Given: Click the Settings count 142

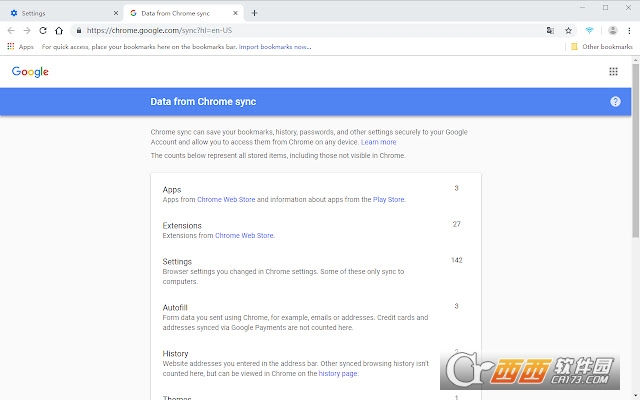Looking at the screenshot, I should point(456,260).
